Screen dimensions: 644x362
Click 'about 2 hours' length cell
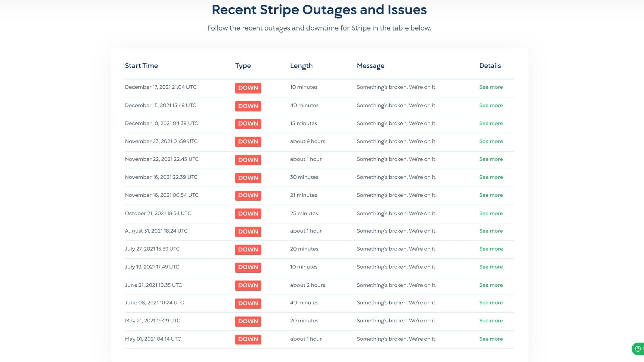click(308, 285)
